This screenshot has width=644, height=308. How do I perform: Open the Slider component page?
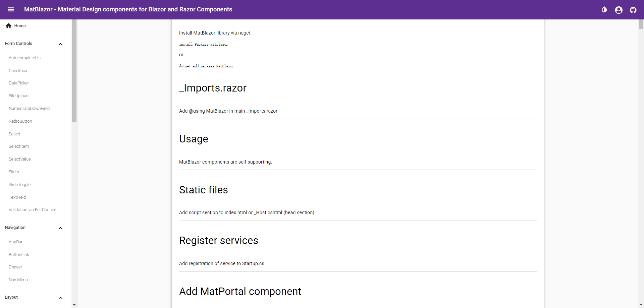point(14,172)
